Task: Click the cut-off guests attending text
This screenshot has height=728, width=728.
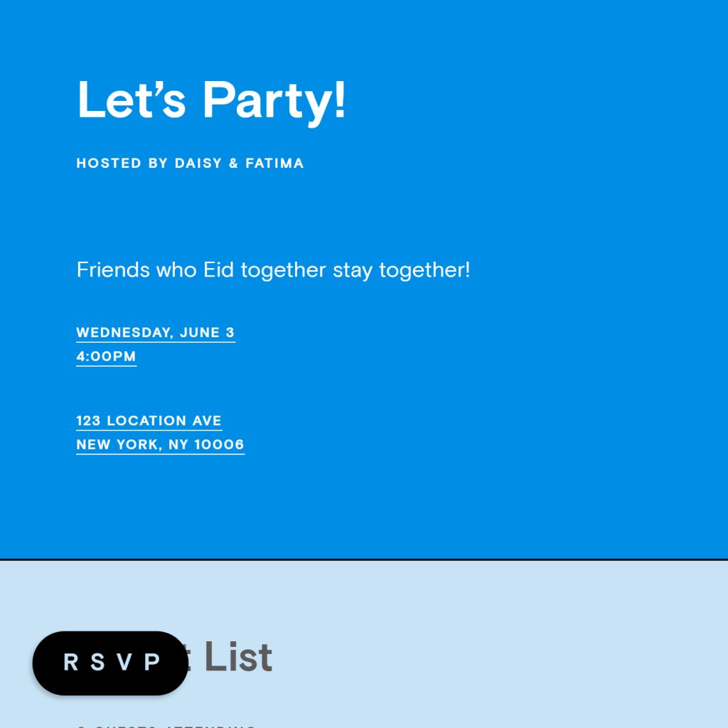Action: (x=166, y=725)
